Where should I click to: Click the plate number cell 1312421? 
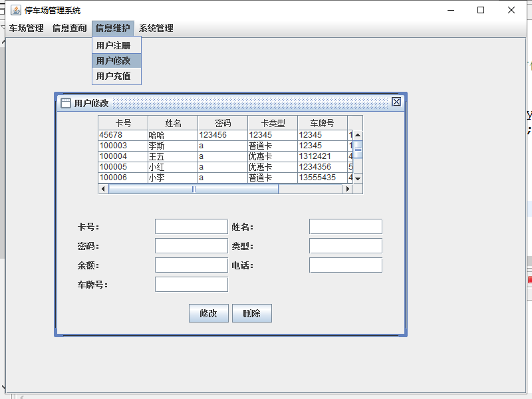tap(323, 156)
